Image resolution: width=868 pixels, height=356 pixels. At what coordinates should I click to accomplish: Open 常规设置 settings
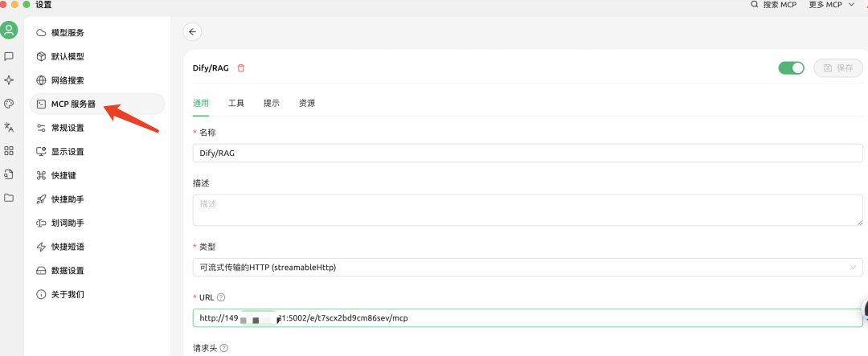(97, 128)
